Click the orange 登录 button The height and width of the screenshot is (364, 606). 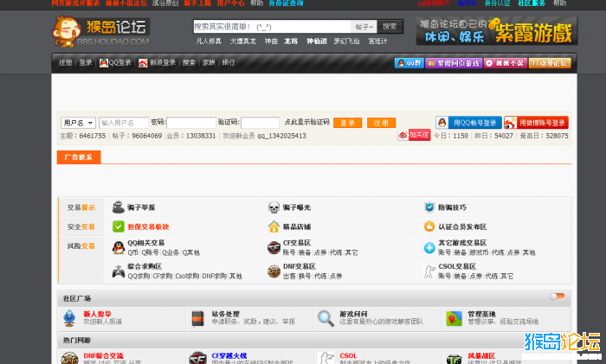[x=347, y=123]
